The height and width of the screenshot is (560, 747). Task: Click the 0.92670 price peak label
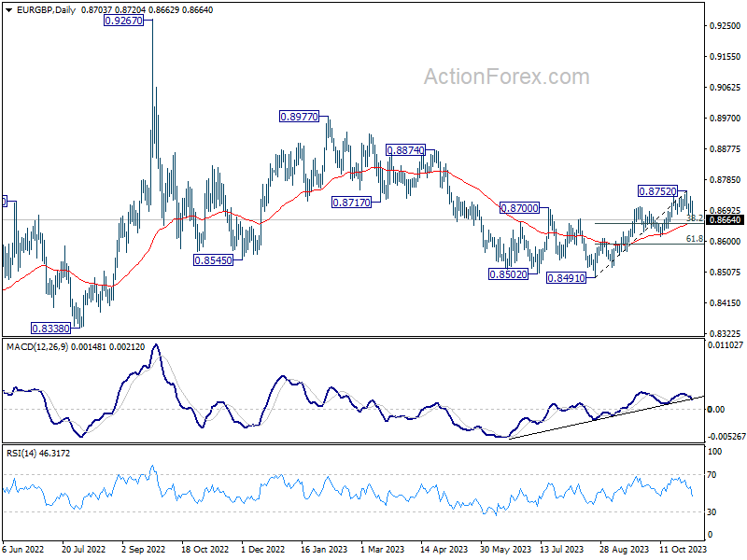[x=123, y=21]
